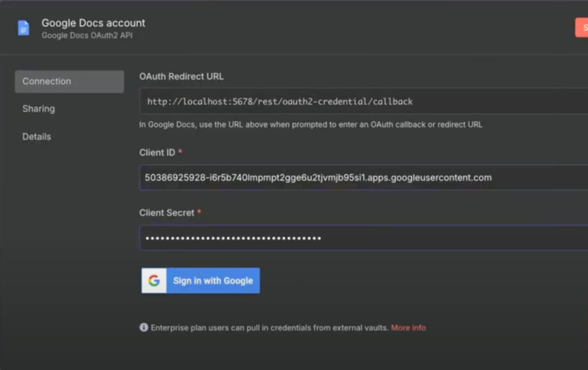Follow the More info link

click(x=408, y=328)
